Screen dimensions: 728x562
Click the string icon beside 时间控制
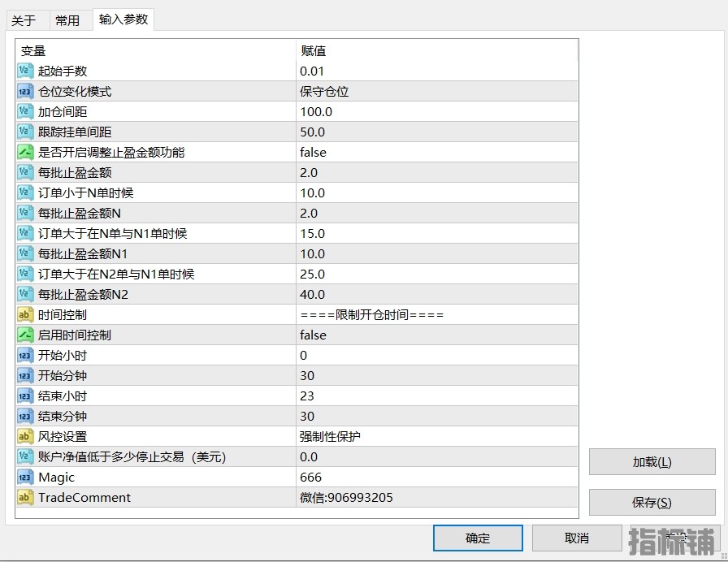(x=25, y=314)
